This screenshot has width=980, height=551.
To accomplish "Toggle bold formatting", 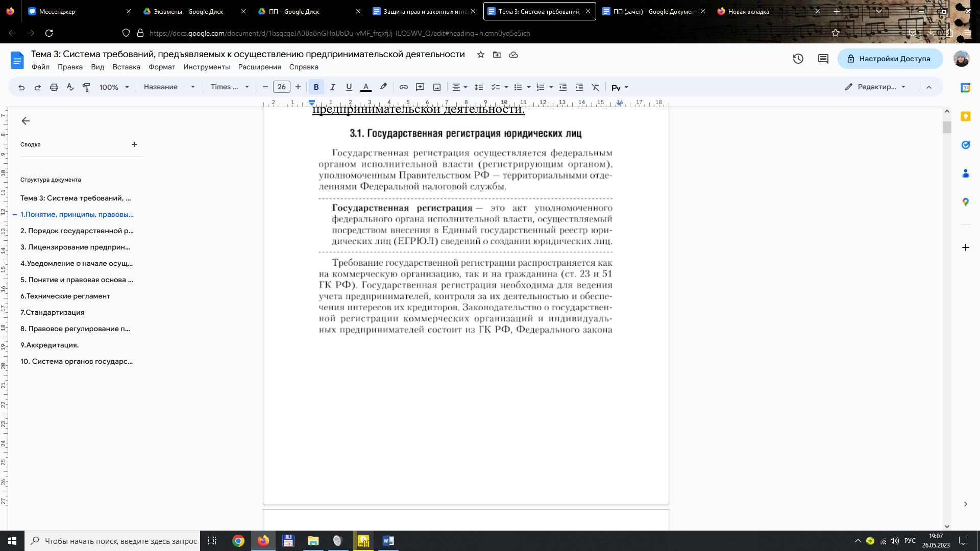I will [316, 87].
